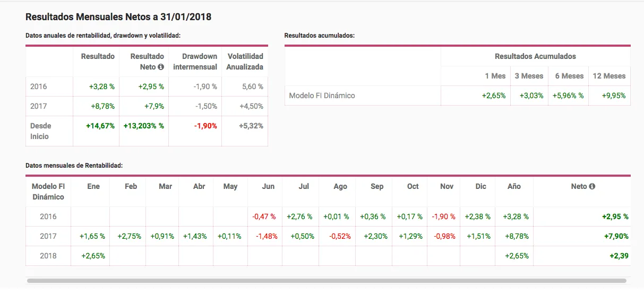Click the Desde Inicio row label
Screen dimensions: 644x294
pos(41,131)
